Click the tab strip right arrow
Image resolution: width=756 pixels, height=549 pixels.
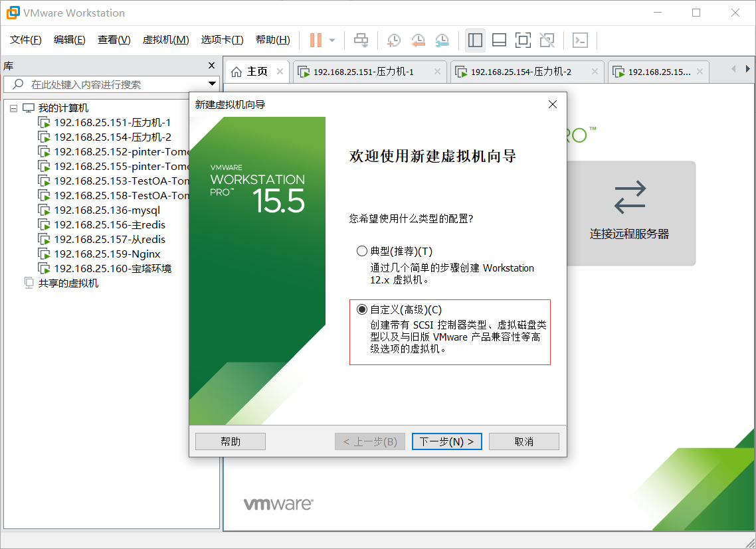pos(748,69)
